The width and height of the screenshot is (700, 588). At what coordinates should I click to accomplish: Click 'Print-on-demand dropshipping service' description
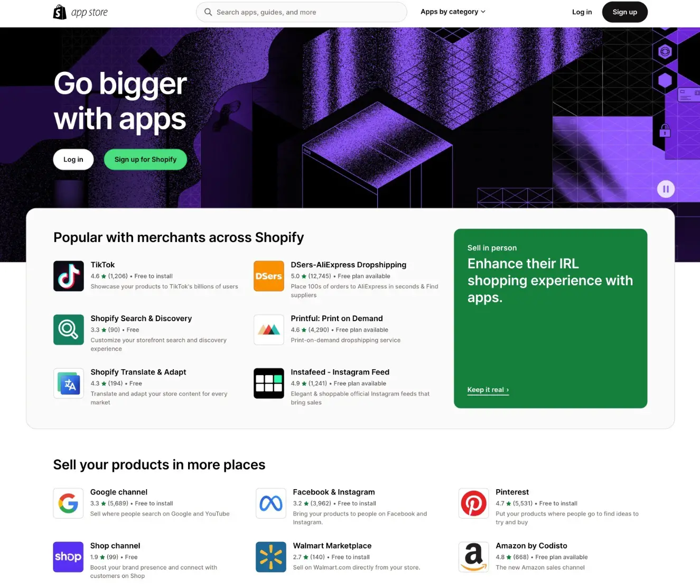tap(346, 340)
